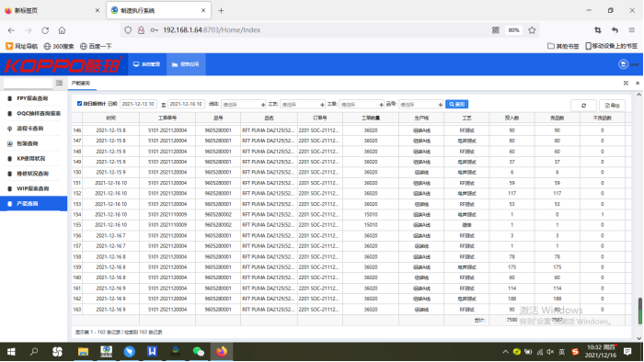Viewport: 644px width, 362px height.
Task: Click the sidebar search box
Action: (28, 84)
